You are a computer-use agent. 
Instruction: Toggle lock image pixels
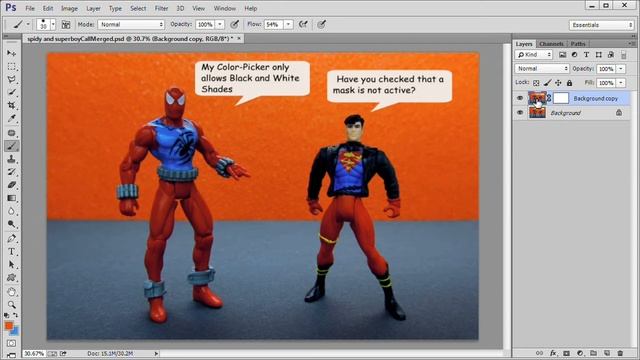click(x=547, y=83)
